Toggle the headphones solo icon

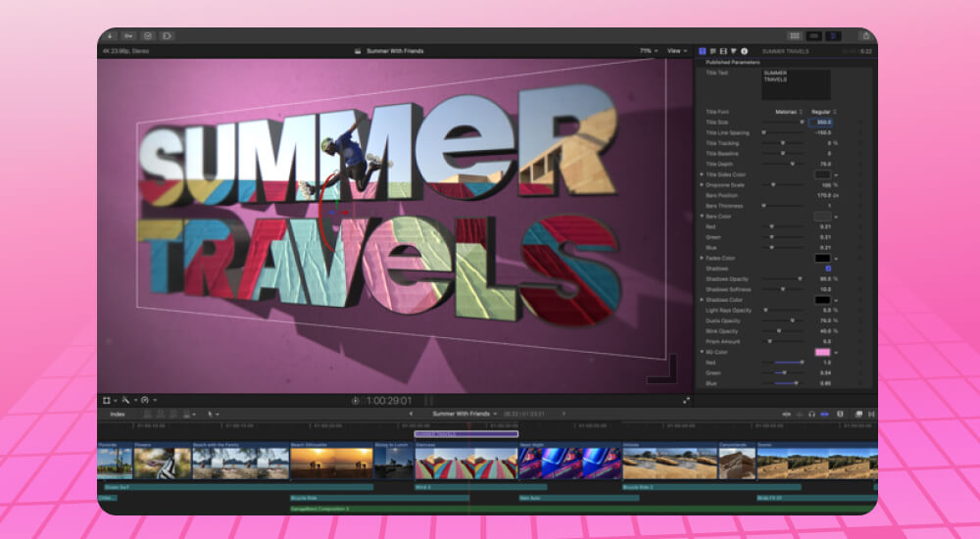click(x=811, y=414)
